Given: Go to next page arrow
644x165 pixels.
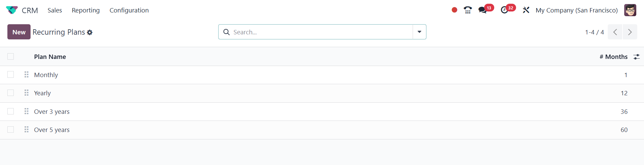Looking at the screenshot, I should click(x=630, y=32).
